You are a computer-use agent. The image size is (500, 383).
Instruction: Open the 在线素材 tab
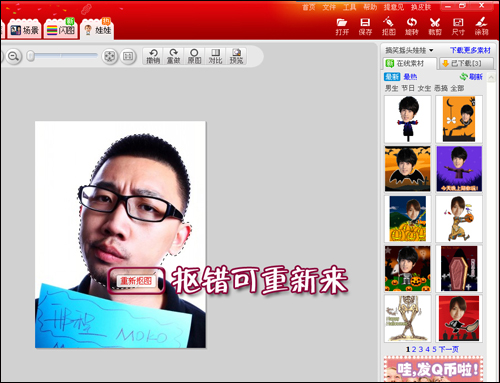pyautogui.click(x=410, y=63)
